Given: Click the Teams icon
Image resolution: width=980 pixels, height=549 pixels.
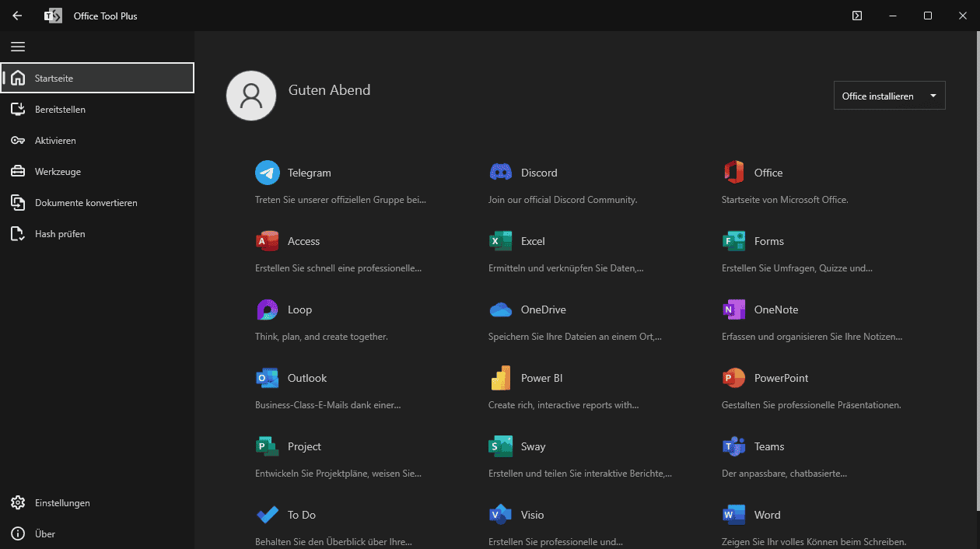Looking at the screenshot, I should [x=734, y=446].
